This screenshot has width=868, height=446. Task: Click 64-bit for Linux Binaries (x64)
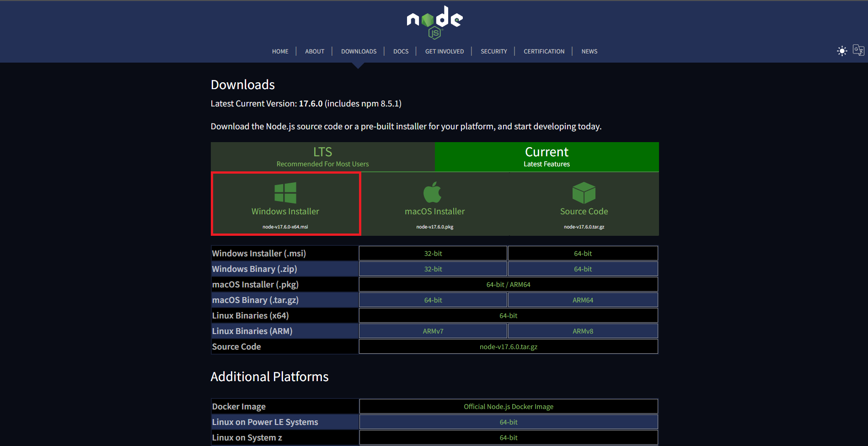pos(509,315)
